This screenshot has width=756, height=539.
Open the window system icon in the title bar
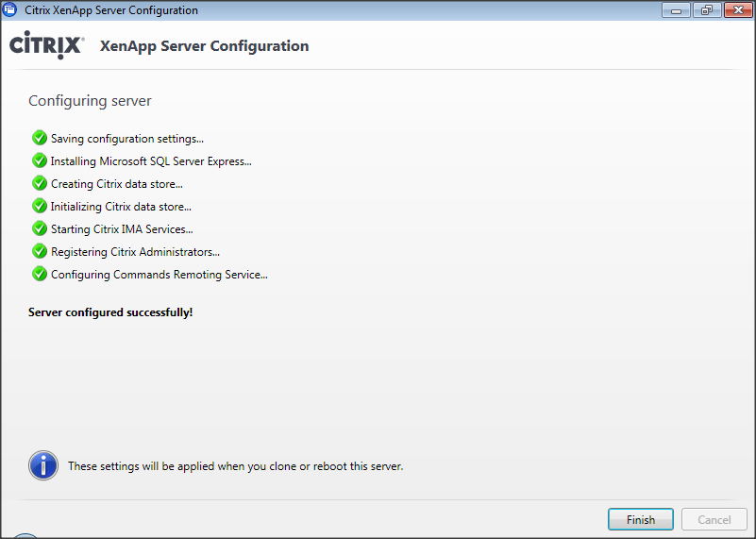pos(11,10)
